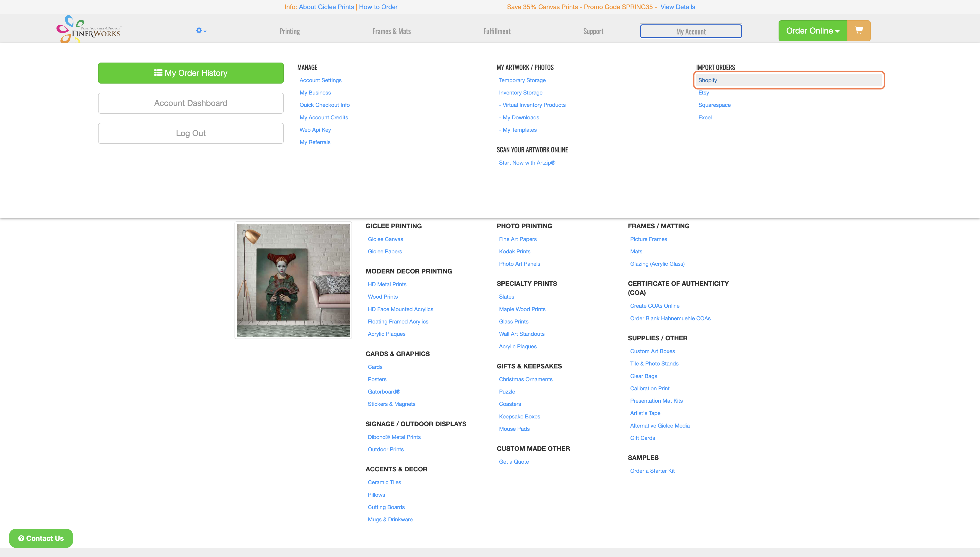Open About Giclee Prints info link
The image size is (980, 557).
coord(326,7)
